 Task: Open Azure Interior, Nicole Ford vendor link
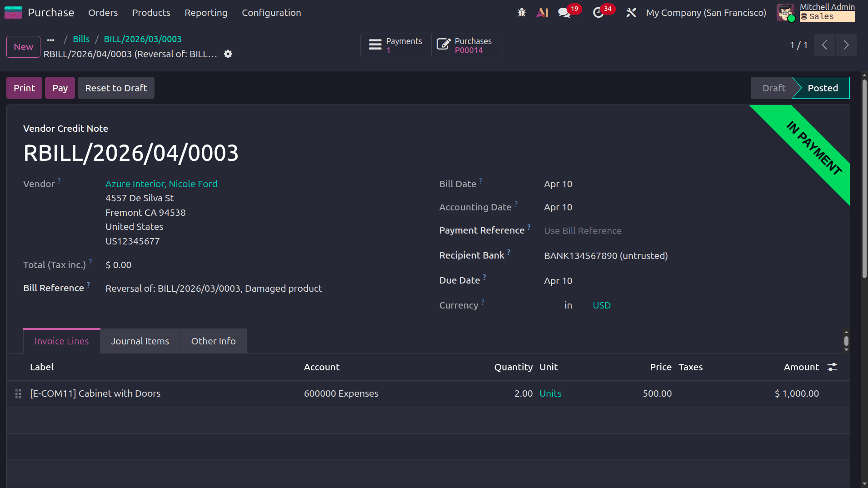point(161,184)
